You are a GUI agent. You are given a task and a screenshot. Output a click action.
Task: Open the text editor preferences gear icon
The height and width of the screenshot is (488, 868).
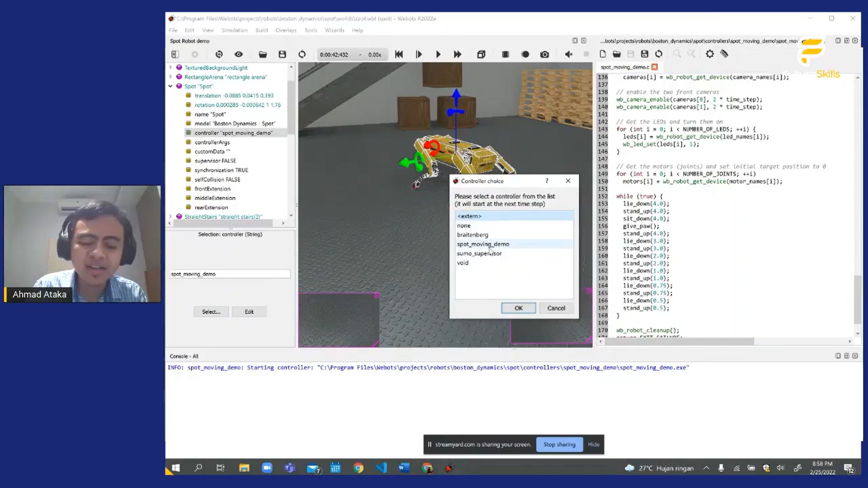pyautogui.click(x=710, y=54)
